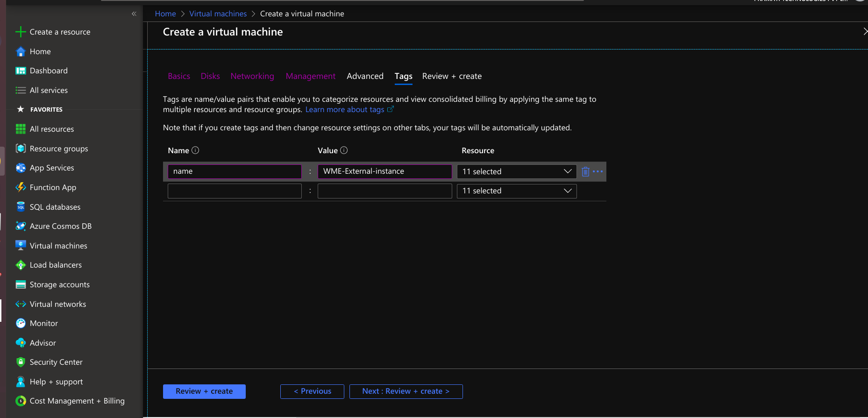Screen dimensions: 868x418
Task: Open Learn more about tags link
Action: pos(345,109)
